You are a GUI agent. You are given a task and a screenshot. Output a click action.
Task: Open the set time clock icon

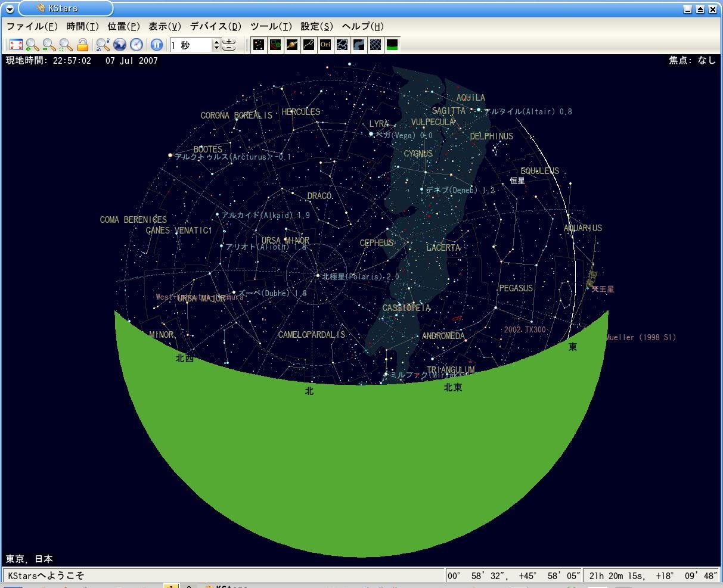point(136,45)
